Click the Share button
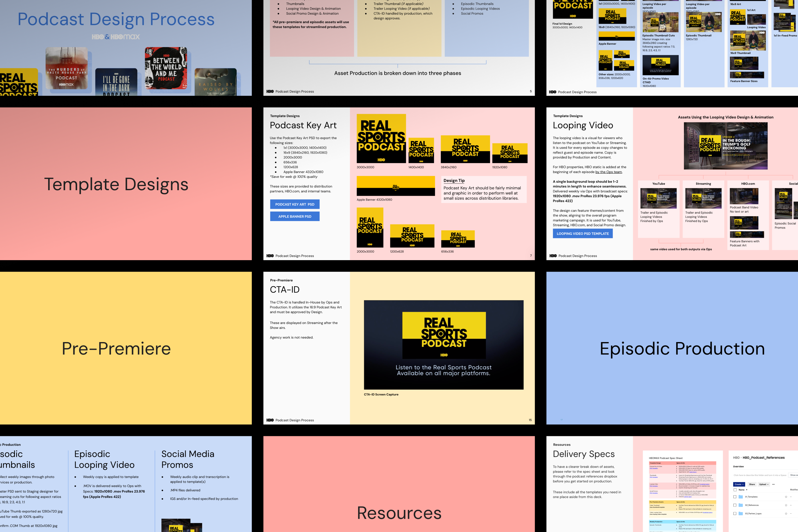The width and height of the screenshot is (798, 532). tap(752, 484)
